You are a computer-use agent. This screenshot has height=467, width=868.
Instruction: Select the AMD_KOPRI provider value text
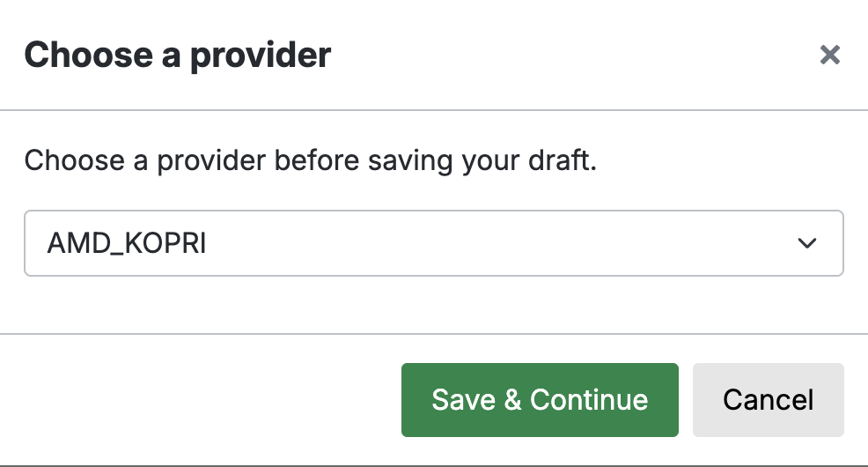point(127,243)
